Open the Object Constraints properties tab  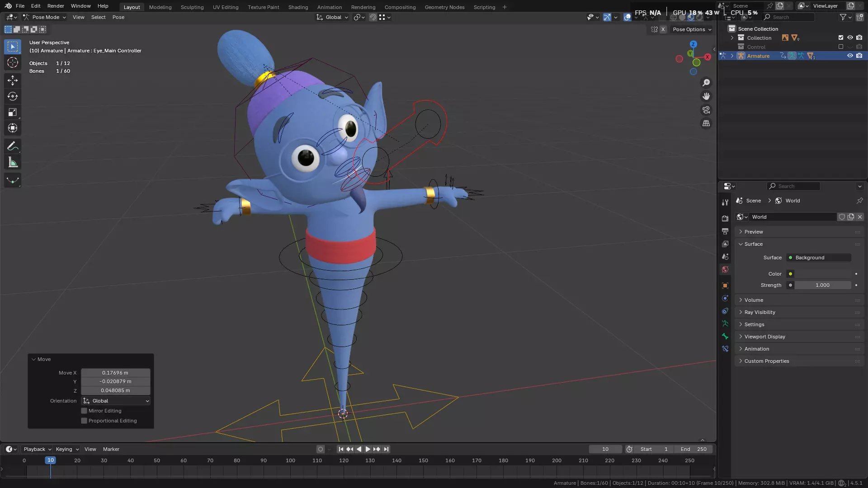[x=725, y=311]
